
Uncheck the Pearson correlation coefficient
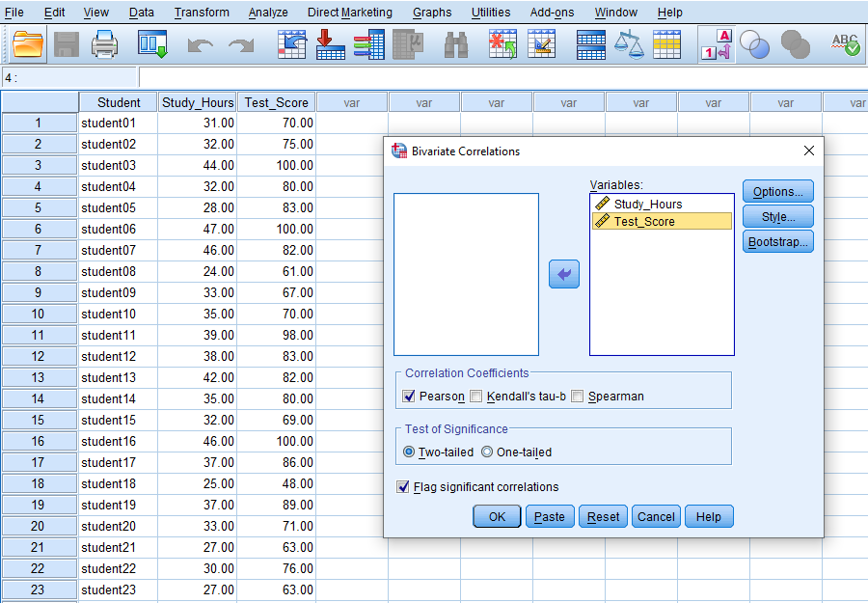[410, 396]
